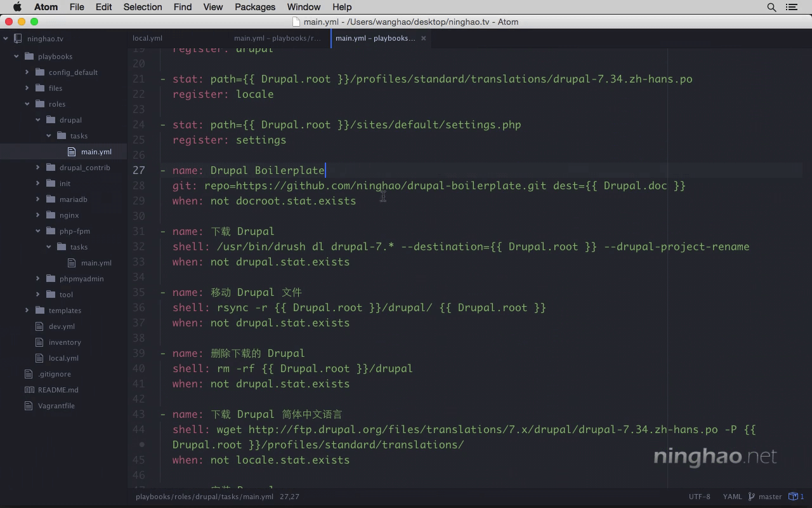The image size is (812, 508).
Task: Open the Window menu
Action: [x=304, y=7]
